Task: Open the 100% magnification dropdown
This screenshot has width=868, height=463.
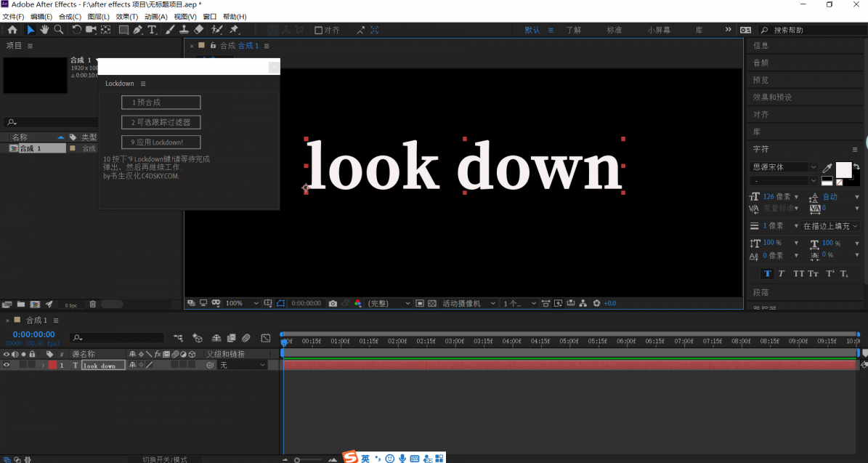Action: pyautogui.click(x=242, y=304)
